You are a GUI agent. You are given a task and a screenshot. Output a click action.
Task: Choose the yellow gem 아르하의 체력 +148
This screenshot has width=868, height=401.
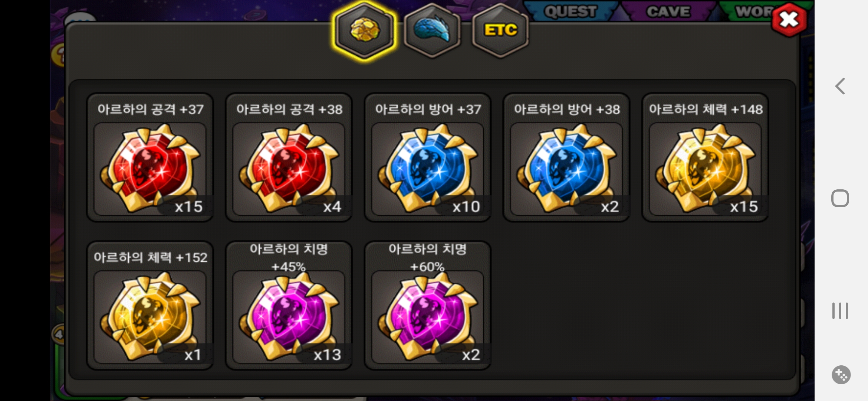pos(705,157)
